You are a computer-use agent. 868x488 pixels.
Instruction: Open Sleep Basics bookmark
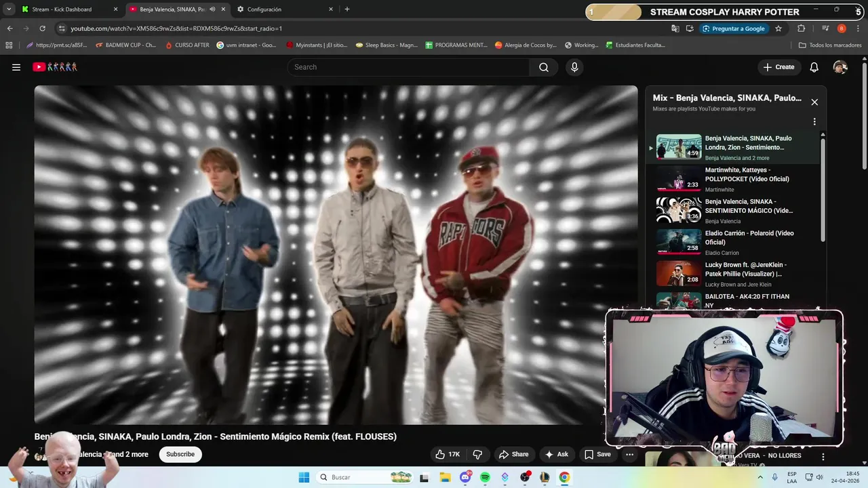tap(387, 45)
